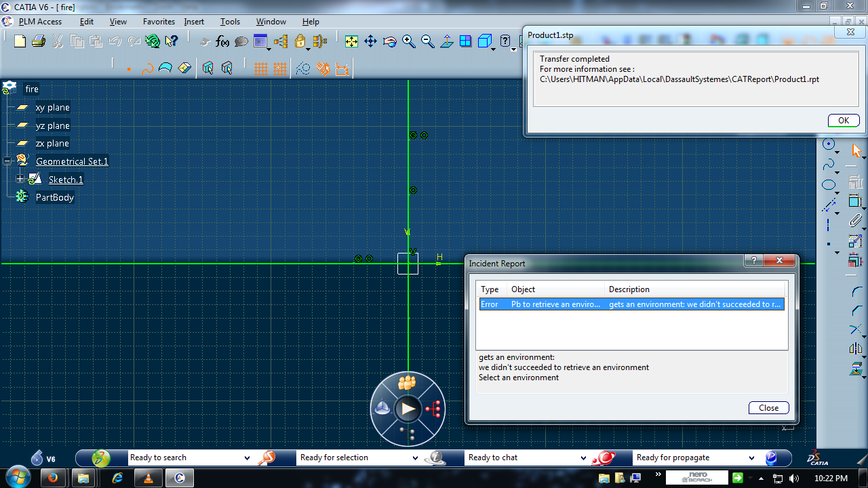Toggle Geometrical Constraints icon
Screen dimensions: 868x488
pyautogui.click(x=323, y=68)
